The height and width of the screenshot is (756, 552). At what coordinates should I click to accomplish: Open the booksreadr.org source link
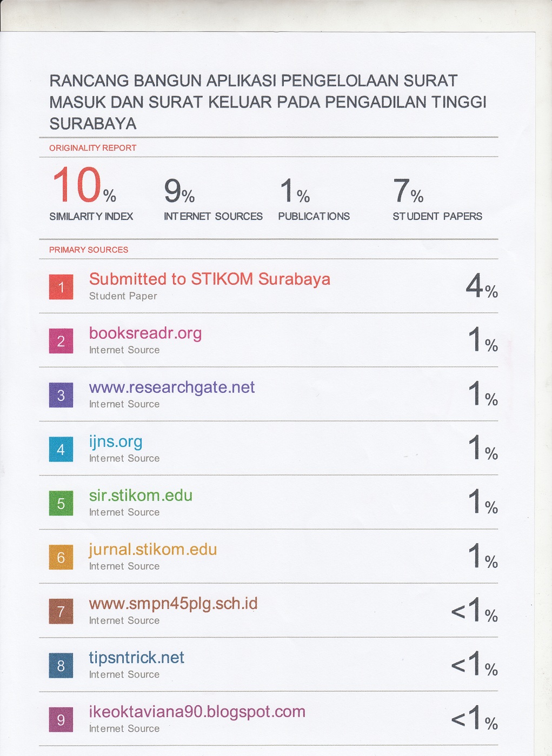tap(145, 333)
